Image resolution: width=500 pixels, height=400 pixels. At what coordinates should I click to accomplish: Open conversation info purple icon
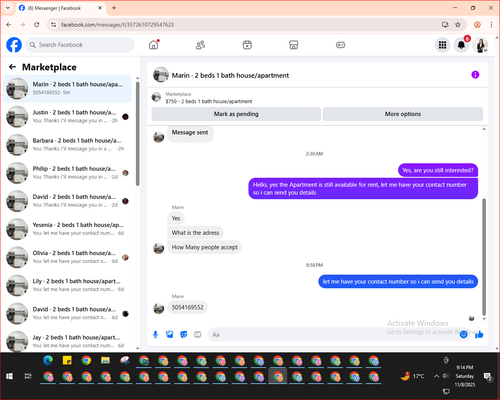click(475, 75)
